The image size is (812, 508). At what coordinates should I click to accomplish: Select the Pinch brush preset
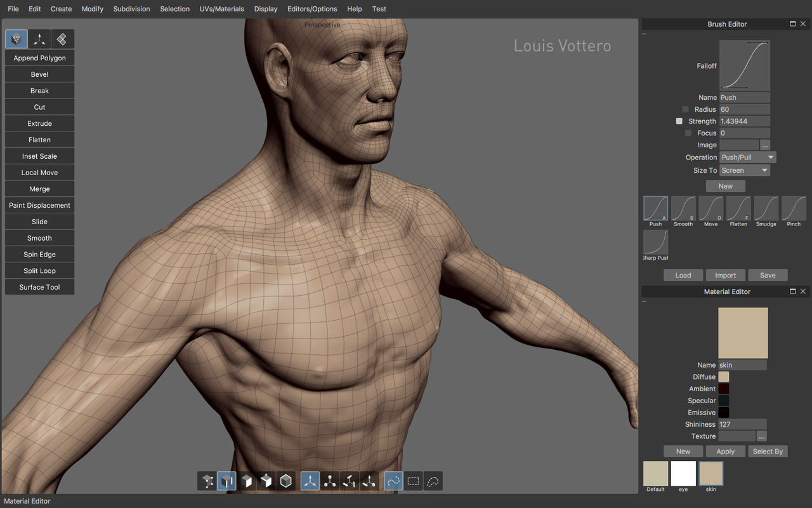pyautogui.click(x=794, y=211)
